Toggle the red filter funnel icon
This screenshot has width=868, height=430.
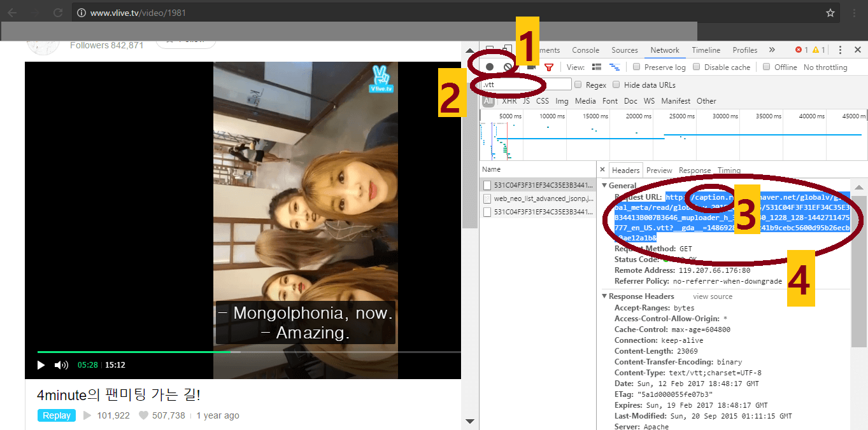coord(548,67)
